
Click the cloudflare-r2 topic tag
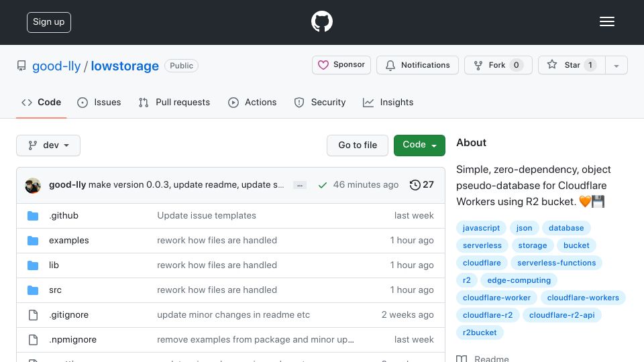488,315
